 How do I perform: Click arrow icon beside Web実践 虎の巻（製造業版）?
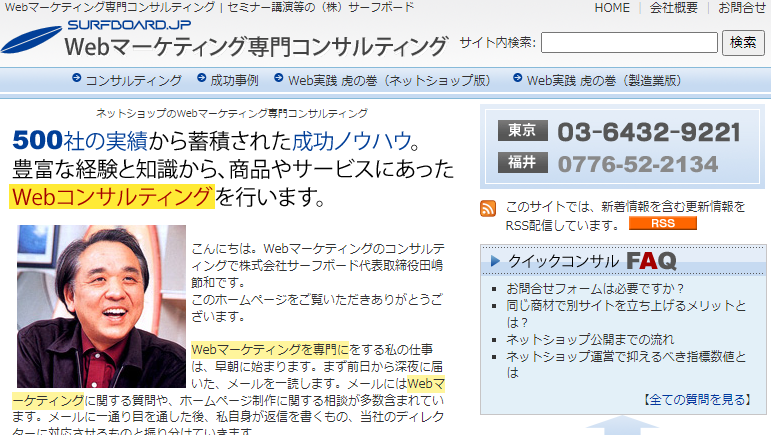[517, 79]
